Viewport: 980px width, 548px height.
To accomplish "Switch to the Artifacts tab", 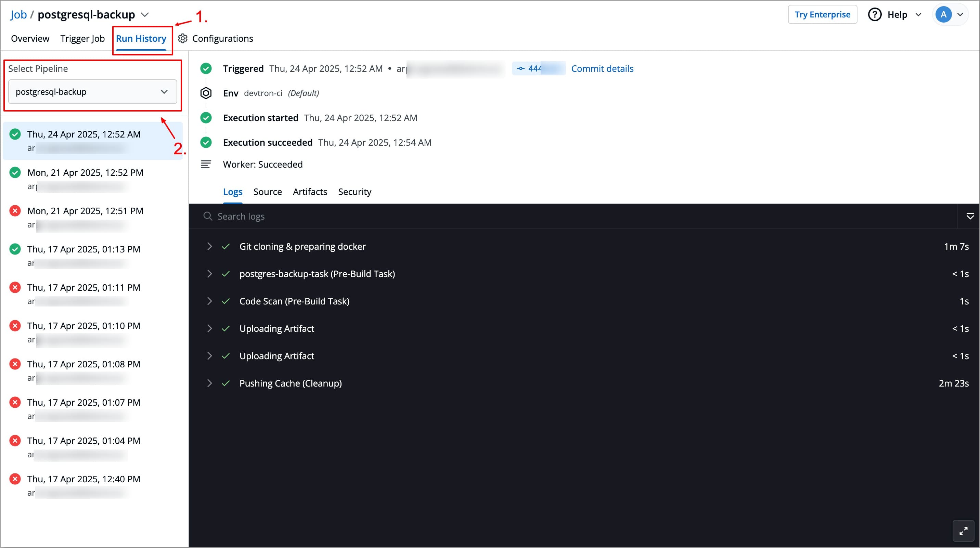I will [310, 192].
